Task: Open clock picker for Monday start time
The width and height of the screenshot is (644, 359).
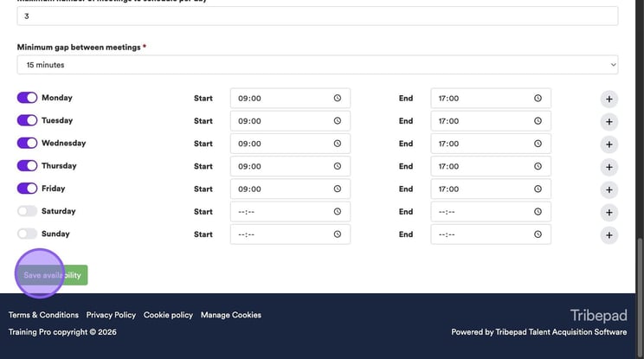Action: click(338, 99)
